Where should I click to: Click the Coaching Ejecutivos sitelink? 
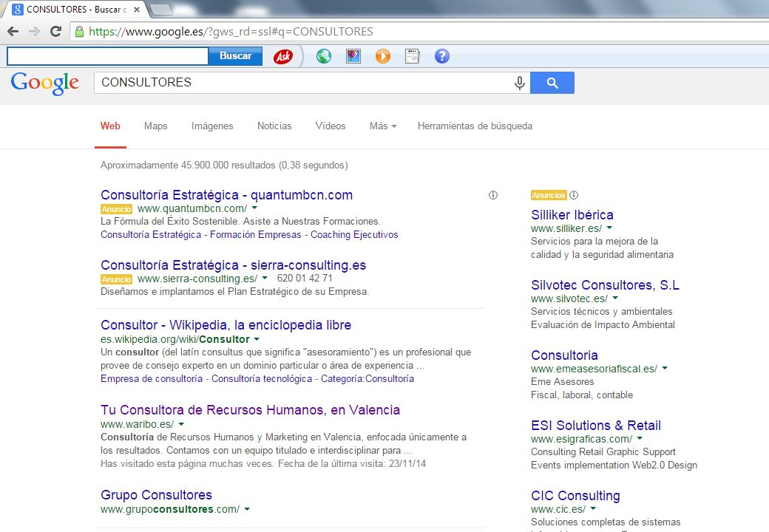pyautogui.click(x=354, y=235)
